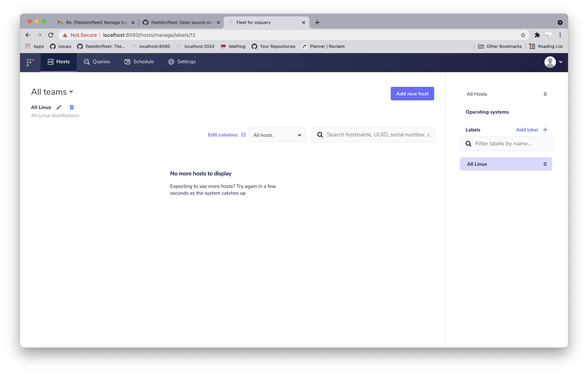Expand the account menu chevron
Viewport: 588px width, 374px height.
(x=561, y=62)
